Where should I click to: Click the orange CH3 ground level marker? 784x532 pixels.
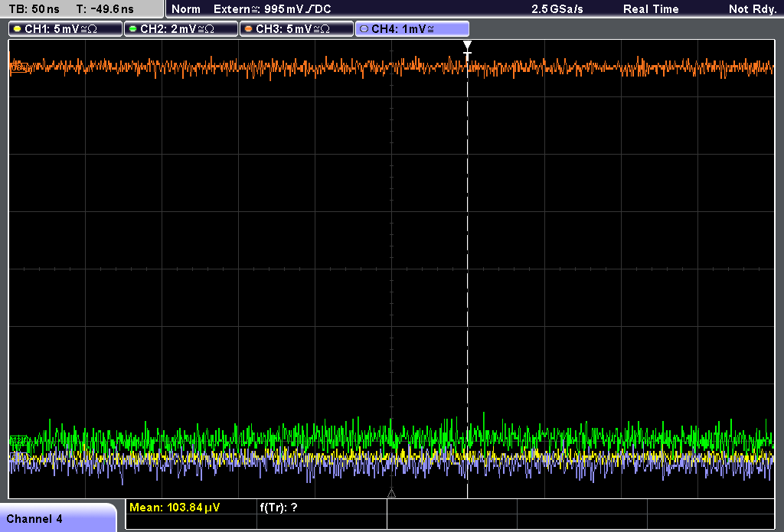pos(19,67)
